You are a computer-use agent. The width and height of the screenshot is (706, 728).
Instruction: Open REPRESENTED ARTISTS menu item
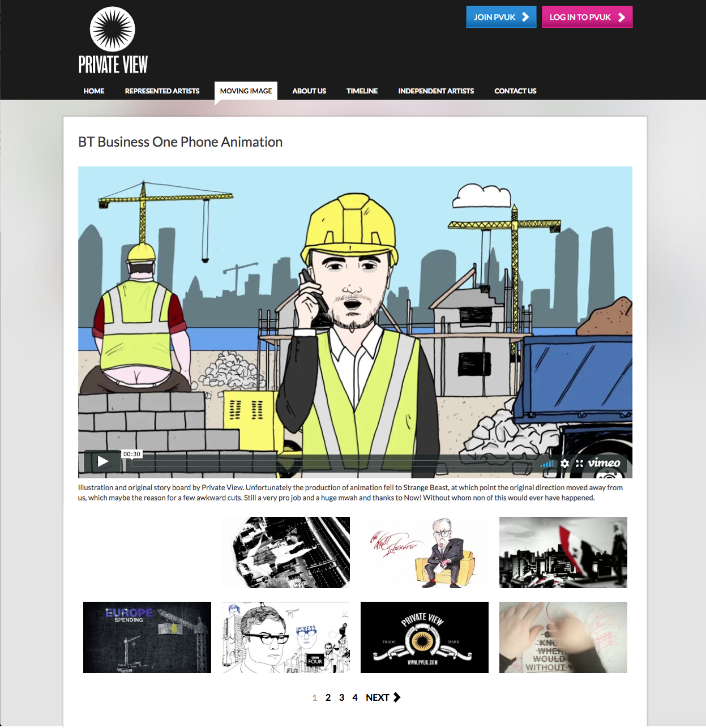pos(162,91)
